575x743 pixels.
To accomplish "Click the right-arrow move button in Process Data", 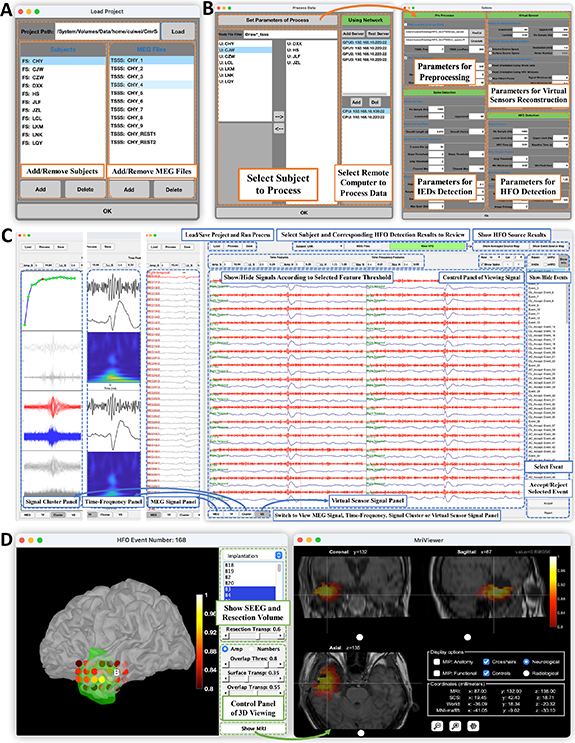I will (279, 116).
